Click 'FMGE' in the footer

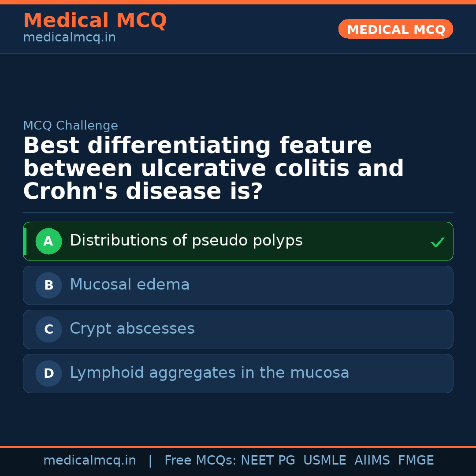click(x=416, y=461)
